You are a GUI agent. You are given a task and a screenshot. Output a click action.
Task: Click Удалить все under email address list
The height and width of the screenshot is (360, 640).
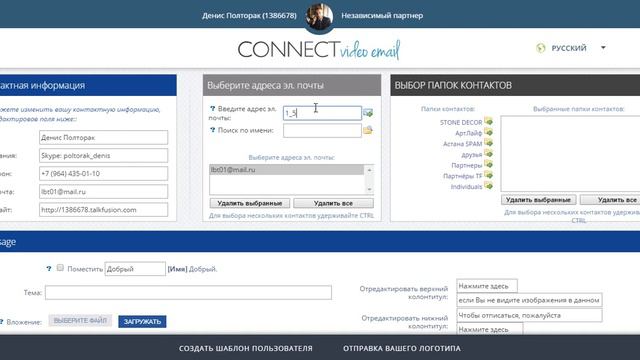tap(333, 203)
